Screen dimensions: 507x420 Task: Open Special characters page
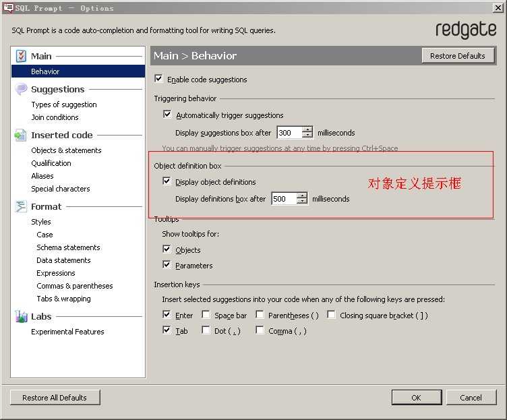click(61, 189)
